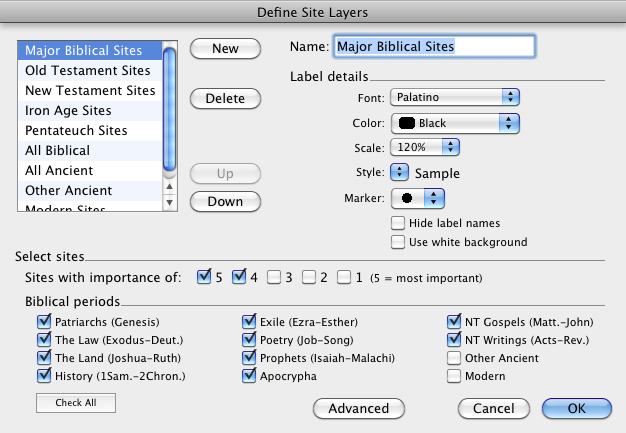
Task: Uncheck the Patriarchs (Genesis) period
Action: pos(44,322)
